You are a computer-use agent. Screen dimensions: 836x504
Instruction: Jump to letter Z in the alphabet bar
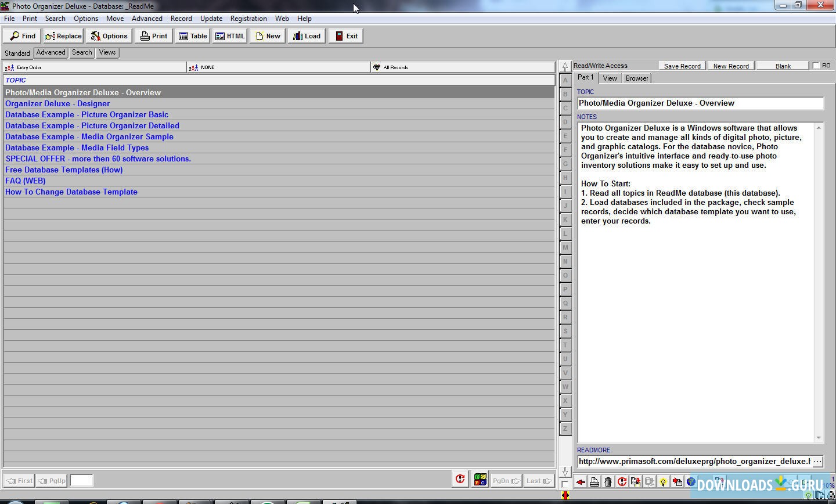point(565,429)
